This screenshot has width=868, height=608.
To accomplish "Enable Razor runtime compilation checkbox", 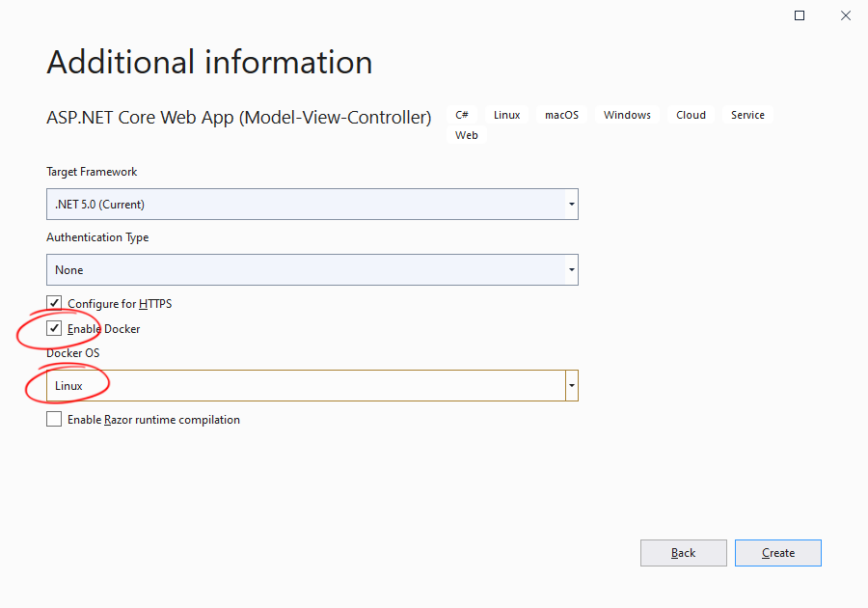I will (54, 419).
